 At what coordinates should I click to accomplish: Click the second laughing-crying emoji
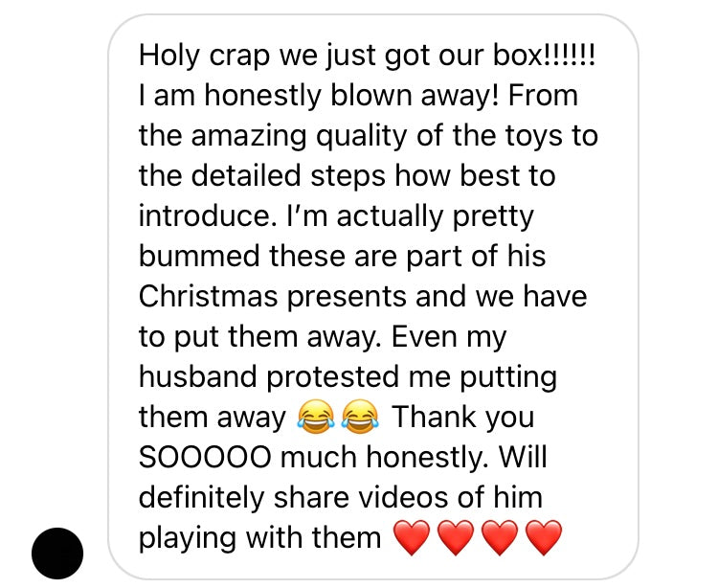[x=361, y=417]
